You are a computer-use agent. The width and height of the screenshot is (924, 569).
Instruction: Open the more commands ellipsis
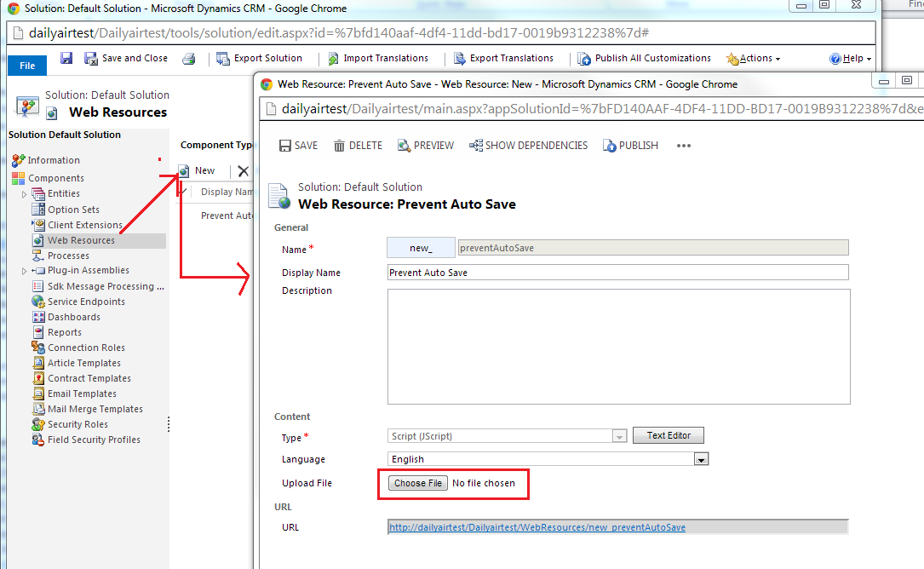point(683,146)
